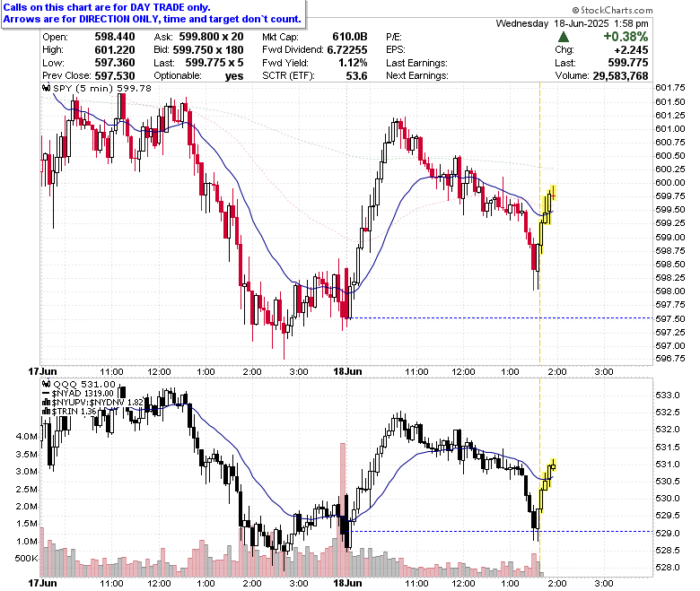This screenshot has width=700, height=591.
Task: Click the 528.0 QQQ price axis label
Action: click(x=668, y=568)
